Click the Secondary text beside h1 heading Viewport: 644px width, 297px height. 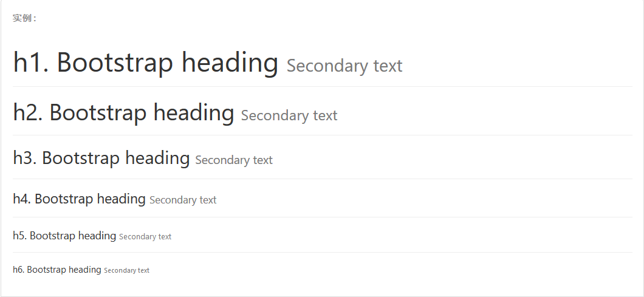[x=344, y=66]
